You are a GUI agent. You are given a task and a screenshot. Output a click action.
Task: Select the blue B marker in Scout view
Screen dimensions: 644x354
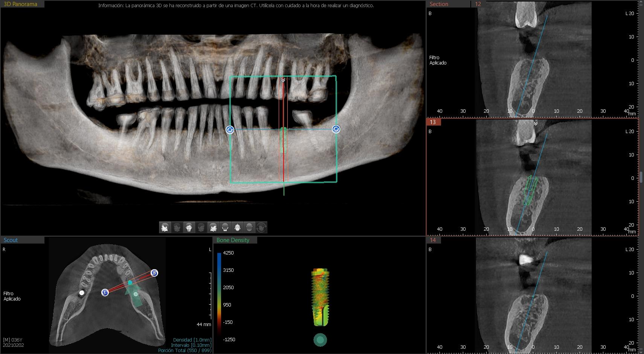click(x=154, y=273)
